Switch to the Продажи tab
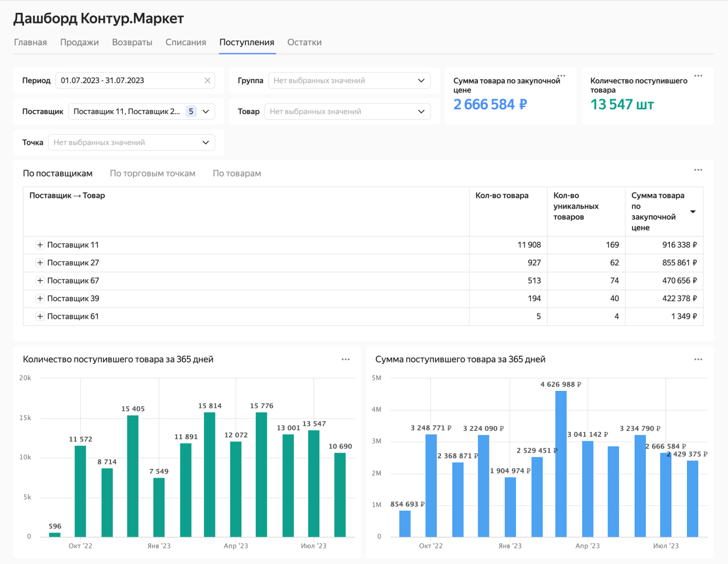 [80, 43]
